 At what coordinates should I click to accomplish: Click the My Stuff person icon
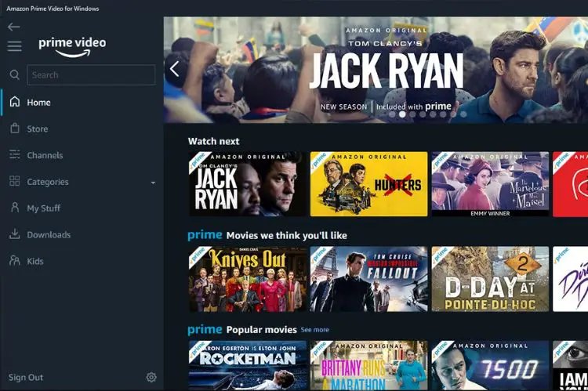click(15, 208)
